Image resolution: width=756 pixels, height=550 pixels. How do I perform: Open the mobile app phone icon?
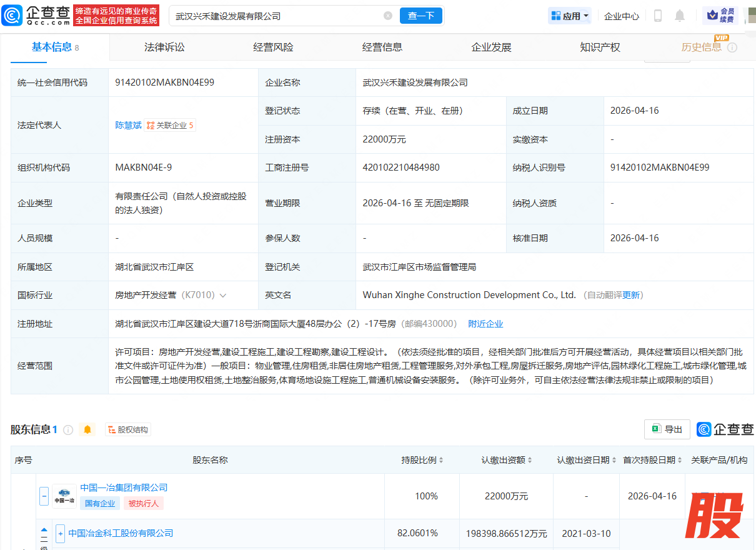click(657, 16)
